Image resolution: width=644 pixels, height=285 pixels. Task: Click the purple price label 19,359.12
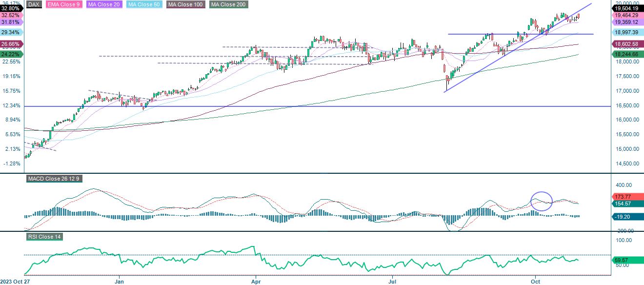point(628,21)
